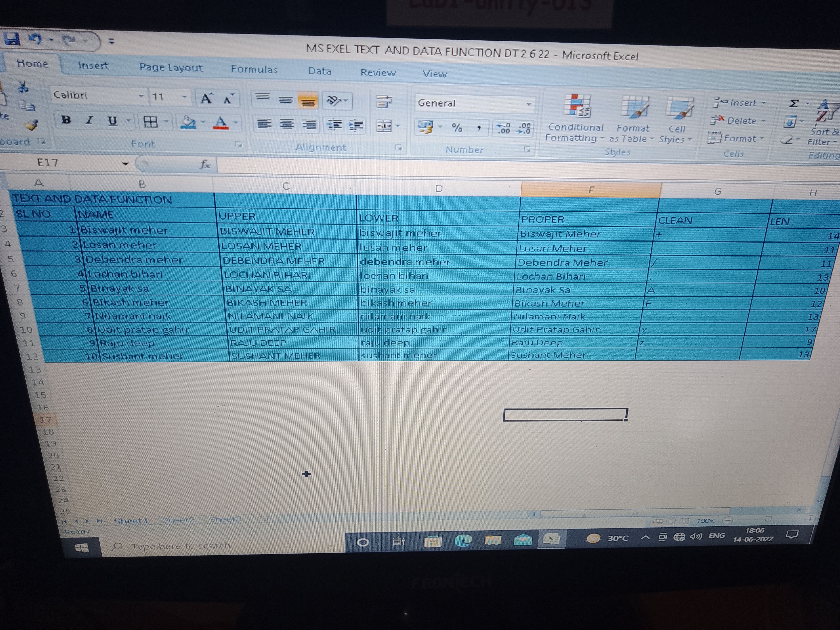This screenshot has height=630, width=840.
Task: Click the Format Painter brush icon
Action: point(31,125)
